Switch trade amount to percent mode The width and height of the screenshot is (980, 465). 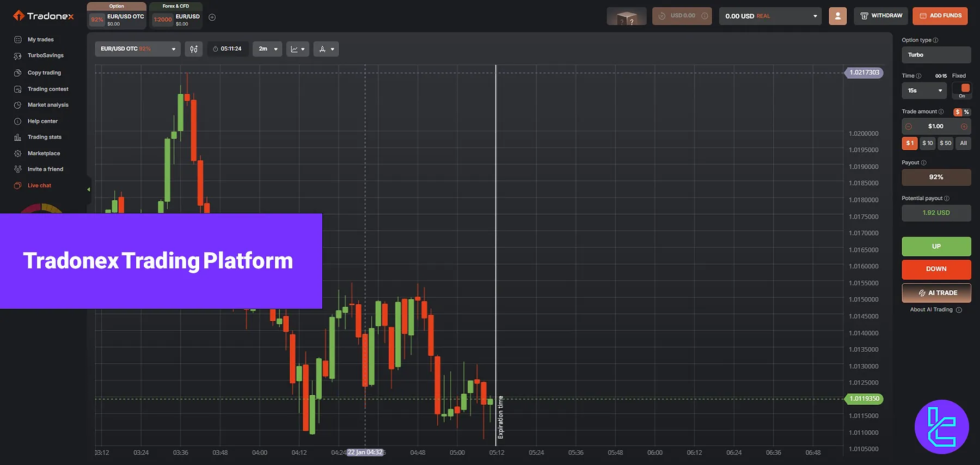point(966,112)
